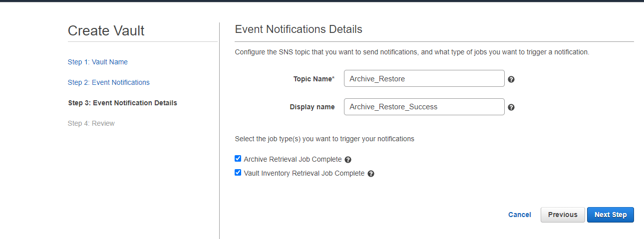The width and height of the screenshot is (644, 239).
Task: Click the Display name field label
Action: [313, 107]
